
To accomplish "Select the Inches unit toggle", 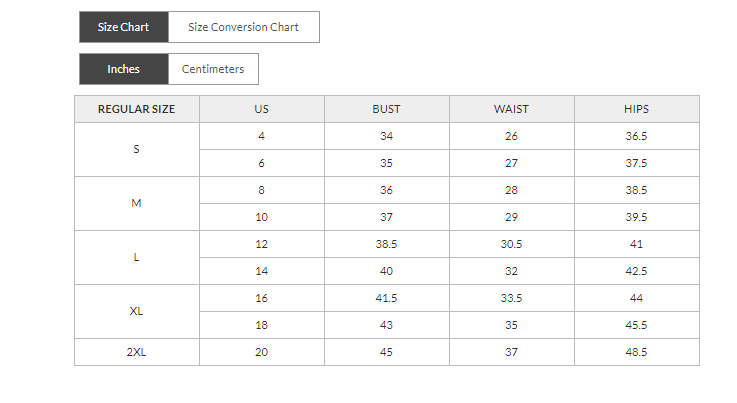I will click(x=124, y=69).
